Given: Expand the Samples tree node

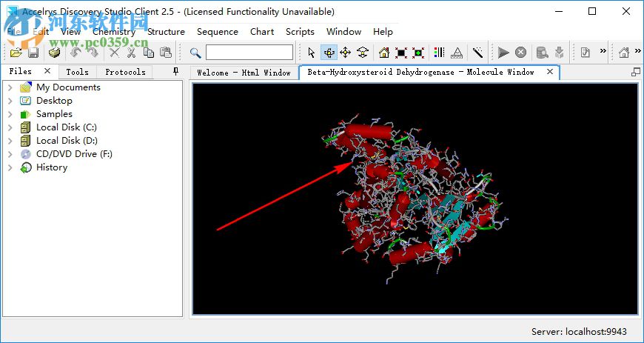Looking at the screenshot, I should [x=10, y=114].
